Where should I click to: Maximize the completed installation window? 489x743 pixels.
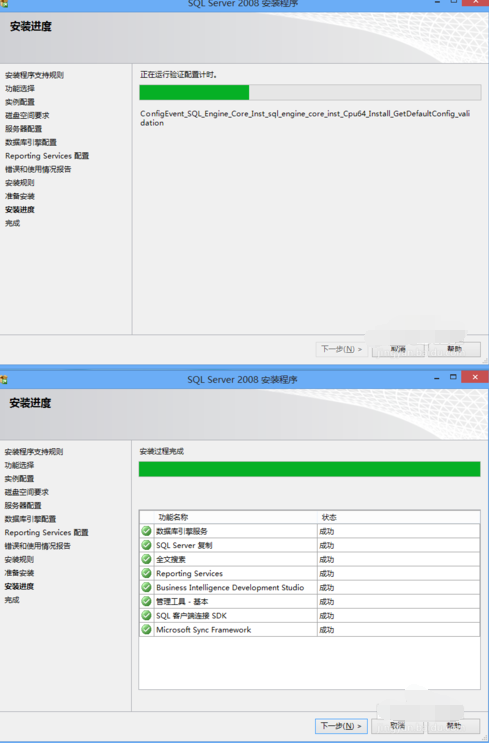tap(453, 377)
